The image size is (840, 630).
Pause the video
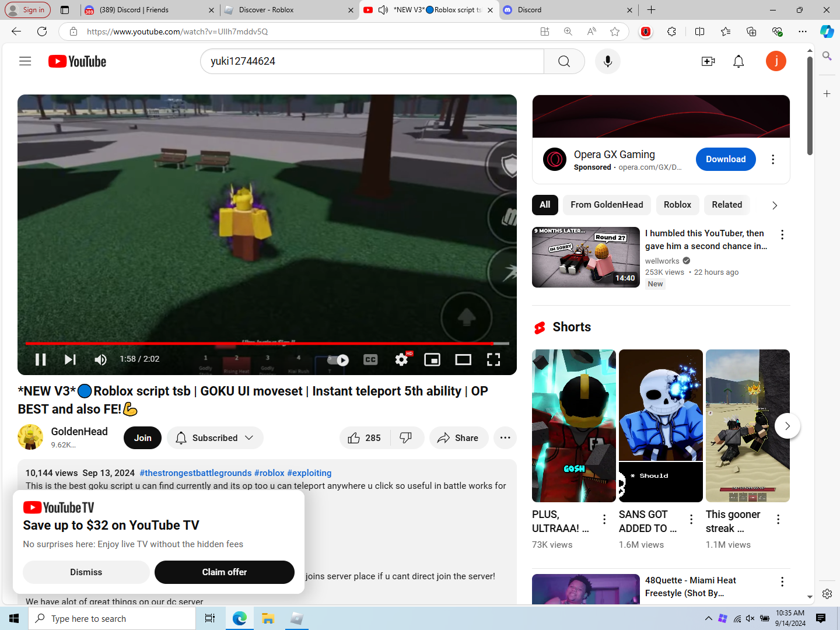click(40, 359)
